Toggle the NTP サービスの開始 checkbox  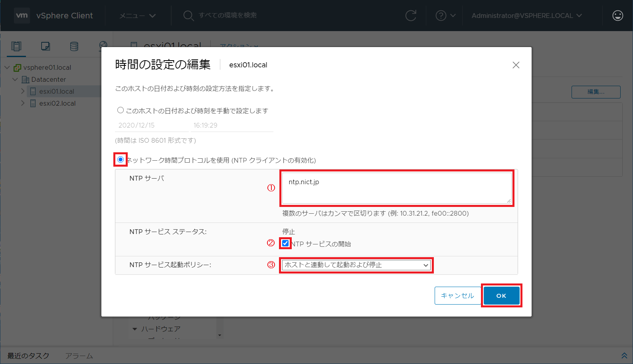[x=285, y=243]
